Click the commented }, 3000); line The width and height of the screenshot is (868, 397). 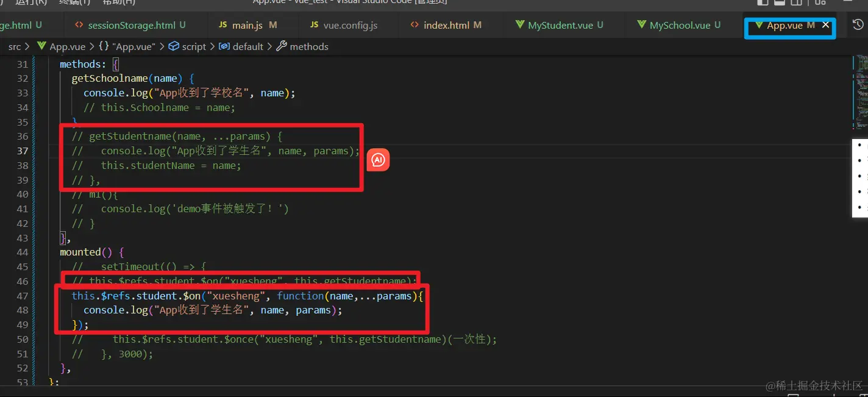pyautogui.click(x=113, y=354)
